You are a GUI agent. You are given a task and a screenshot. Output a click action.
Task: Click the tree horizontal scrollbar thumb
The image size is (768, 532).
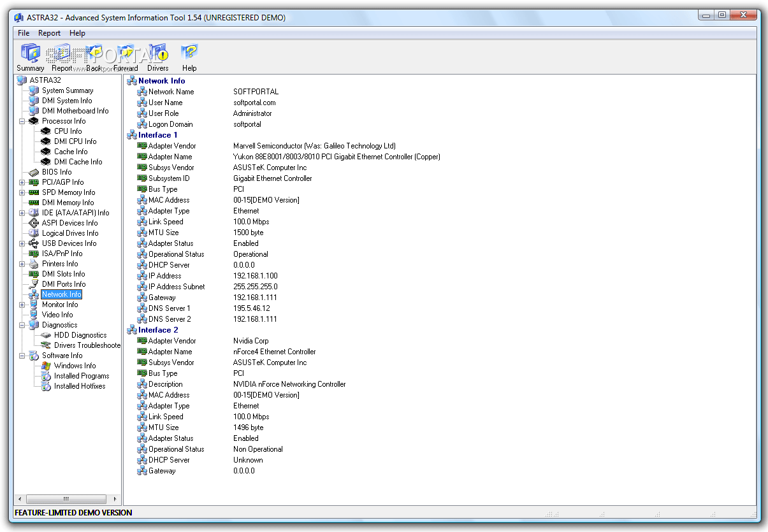coord(66,500)
